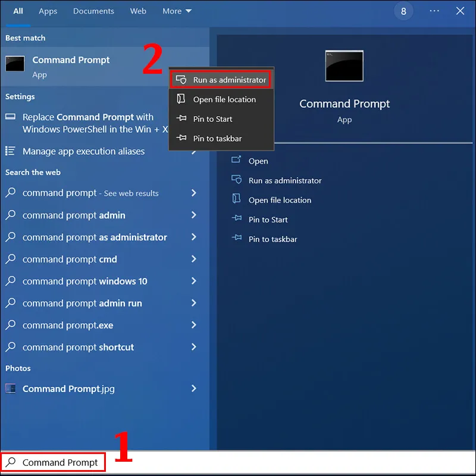Screen dimensions: 476x476
Task: Switch to the All tab
Action: (18, 11)
